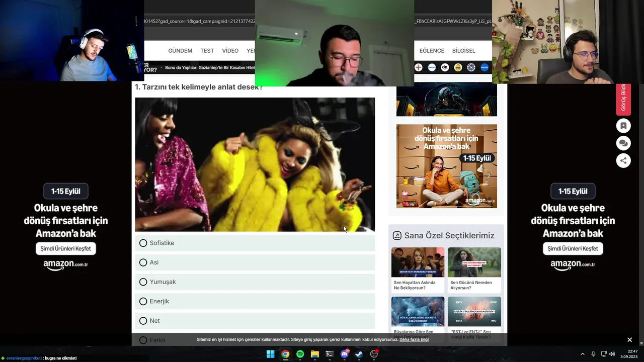
Task: Open the EĞLENCE menu section
Action: [x=432, y=51]
